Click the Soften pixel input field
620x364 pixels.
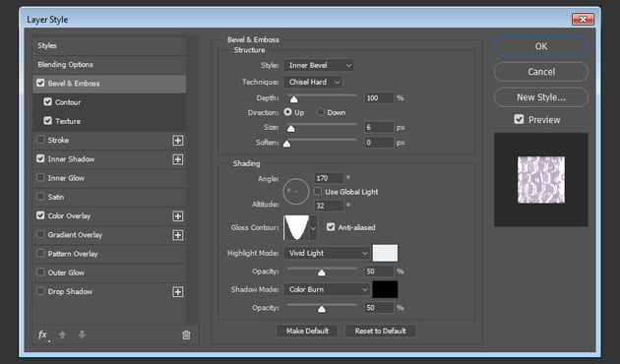point(379,143)
